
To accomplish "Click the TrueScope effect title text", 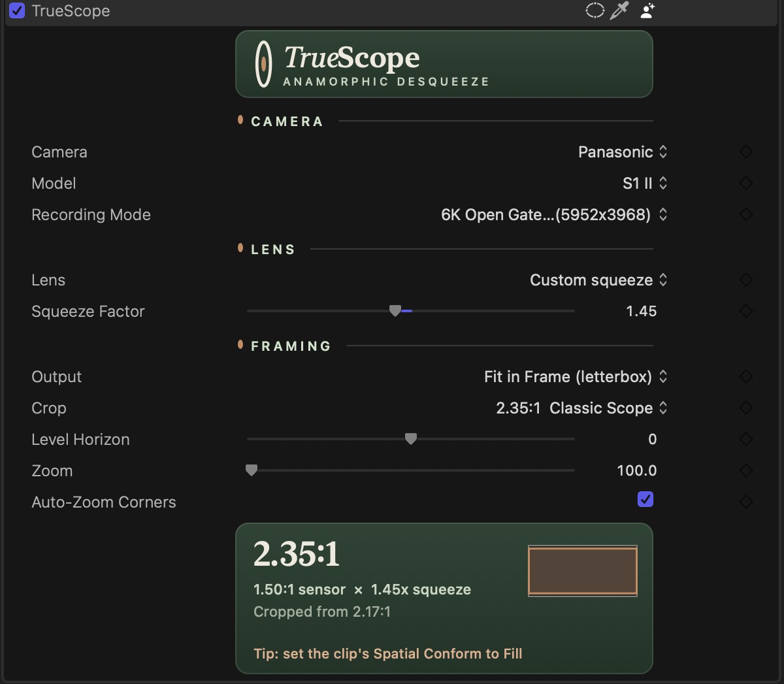I will 71,11.
